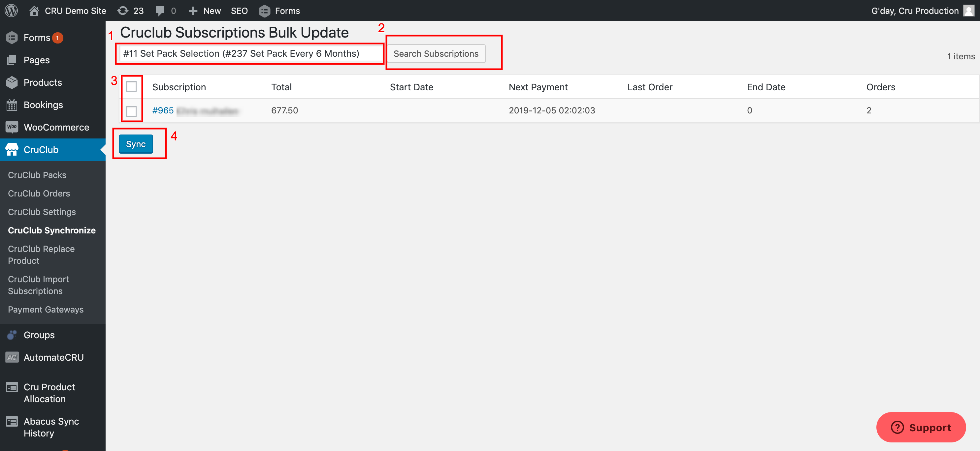
Task: Click the Products box icon
Action: (x=12, y=82)
